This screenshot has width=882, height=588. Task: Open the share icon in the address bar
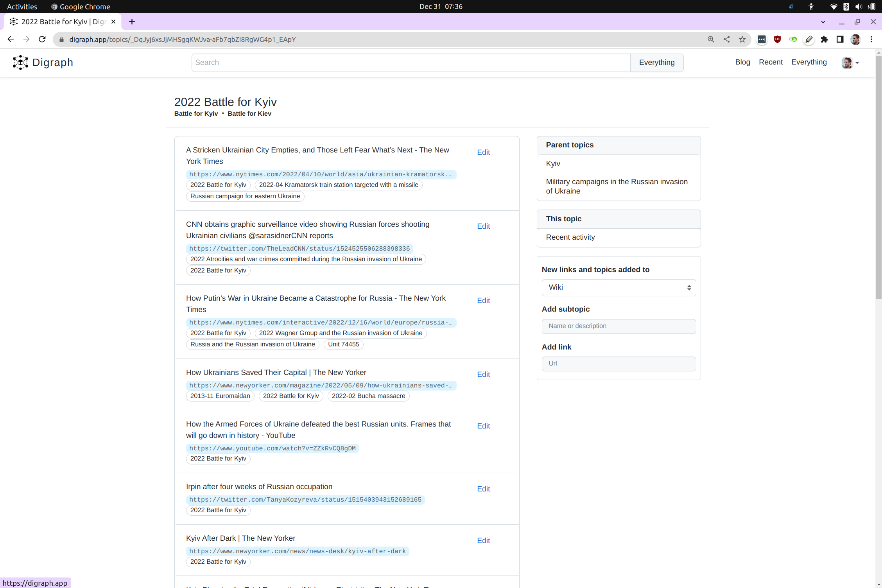tap(726, 39)
